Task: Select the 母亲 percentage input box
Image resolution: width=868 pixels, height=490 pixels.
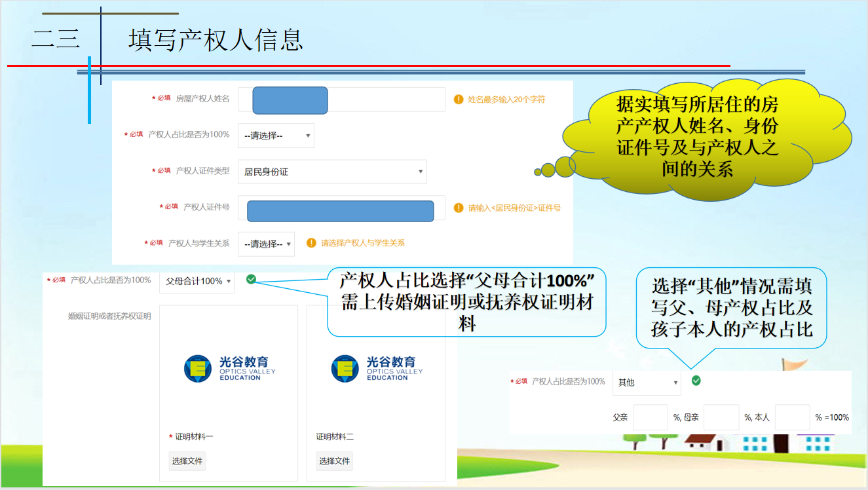Action: [x=721, y=417]
